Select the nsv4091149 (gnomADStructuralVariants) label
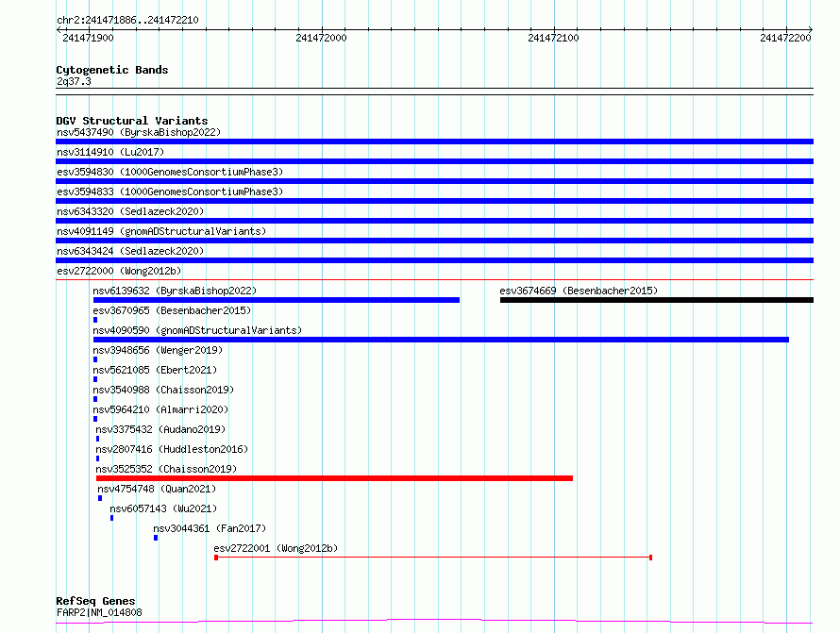The height and width of the screenshot is (633, 840). click(161, 231)
